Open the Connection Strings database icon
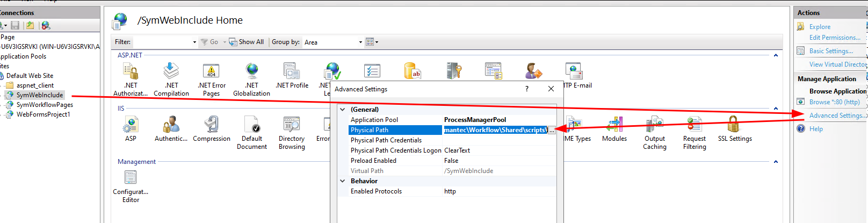The height and width of the screenshot is (223, 868). [413, 71]
